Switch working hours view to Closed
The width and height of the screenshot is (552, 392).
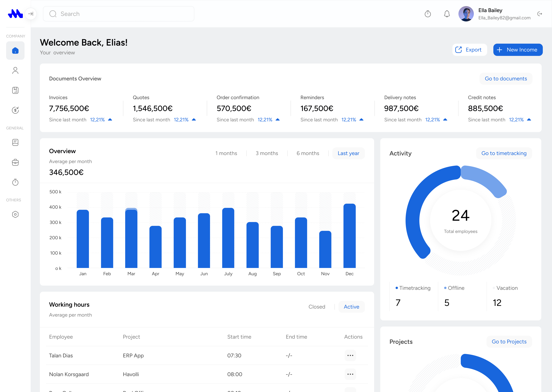[317, 307]
